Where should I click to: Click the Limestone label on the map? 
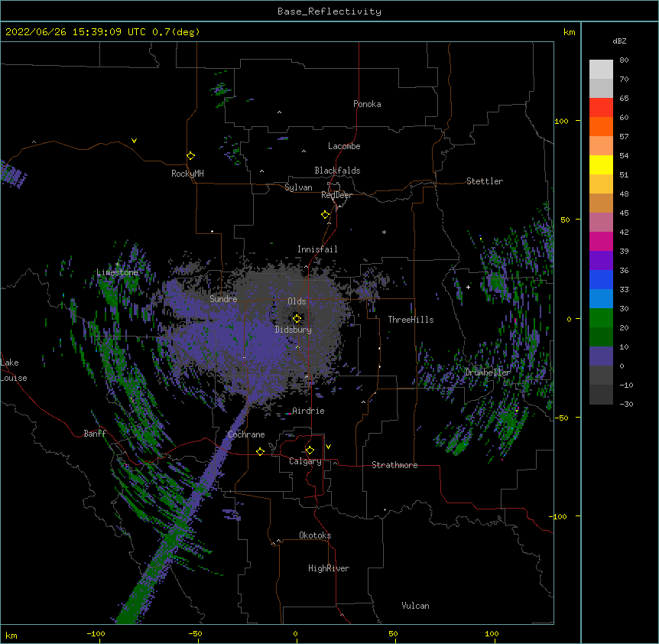tap(117, 272)
